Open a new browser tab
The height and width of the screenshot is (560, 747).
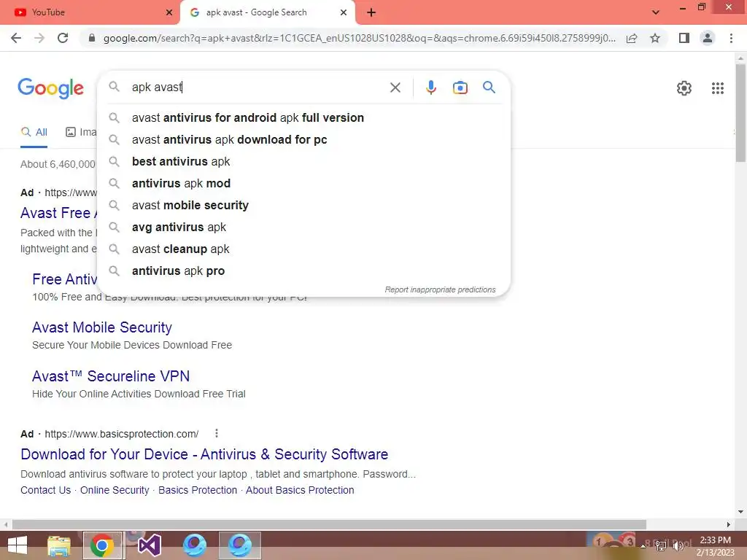pyautogui.click(x=371, y=12)
